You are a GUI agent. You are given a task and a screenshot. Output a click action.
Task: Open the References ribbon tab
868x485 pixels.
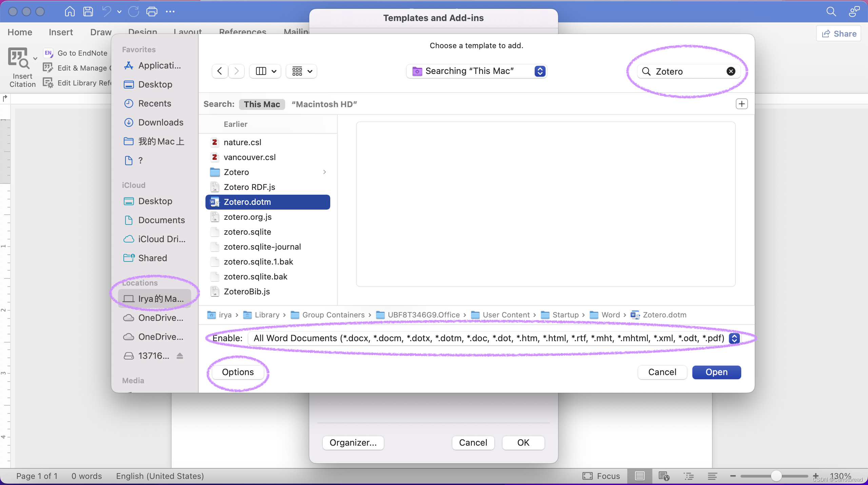(x=243, y=32)
